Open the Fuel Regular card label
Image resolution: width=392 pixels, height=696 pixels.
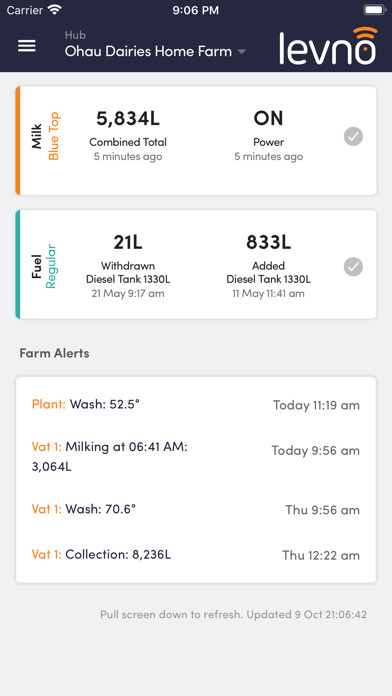[44, 266]
